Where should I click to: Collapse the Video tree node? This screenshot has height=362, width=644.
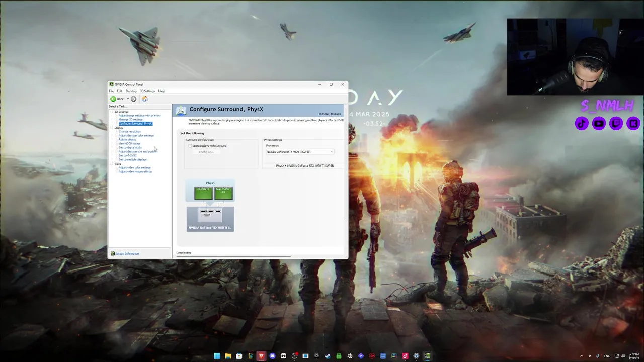tap(112, 164)
